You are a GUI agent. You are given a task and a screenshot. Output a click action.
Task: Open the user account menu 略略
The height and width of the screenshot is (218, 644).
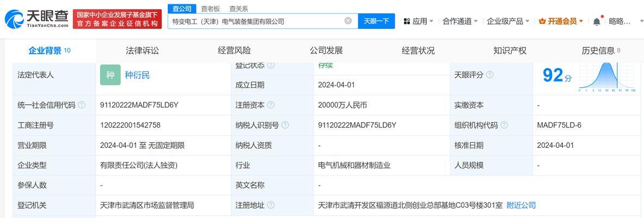[620, 21]
